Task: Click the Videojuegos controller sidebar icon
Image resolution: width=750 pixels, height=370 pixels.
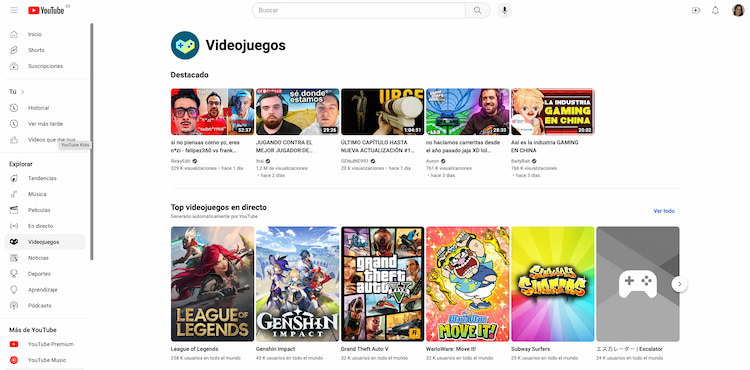Action: coord(14,242)
